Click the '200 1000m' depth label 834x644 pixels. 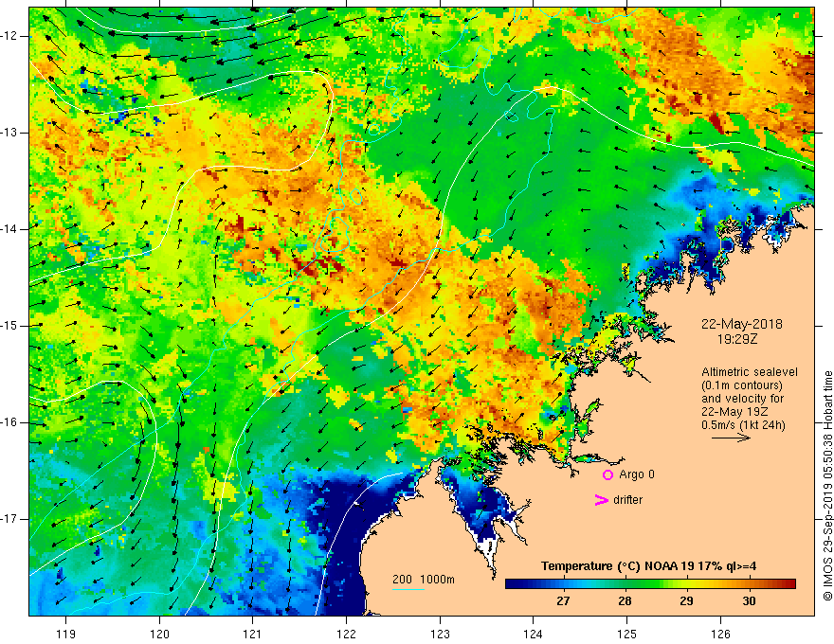424,580
